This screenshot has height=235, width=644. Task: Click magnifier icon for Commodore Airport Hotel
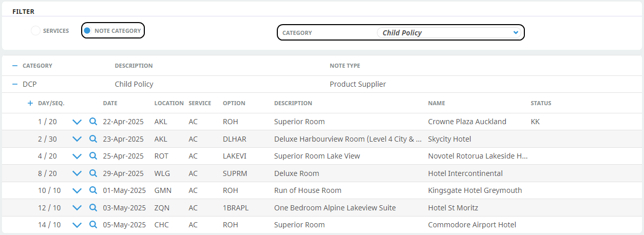(x=93, y=225)
